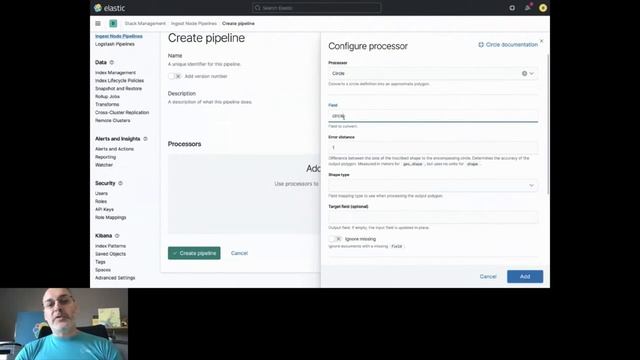Click the Create pipeline button
The image size is (640, 360).
coord(194,253)
